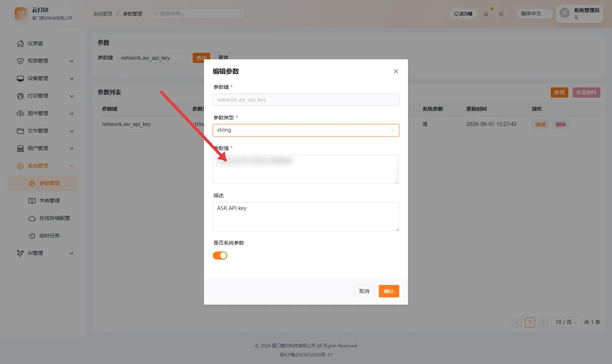Close the 编辑参数 dialog
Screen dimensions: 612x364
(x=396, y=71)
